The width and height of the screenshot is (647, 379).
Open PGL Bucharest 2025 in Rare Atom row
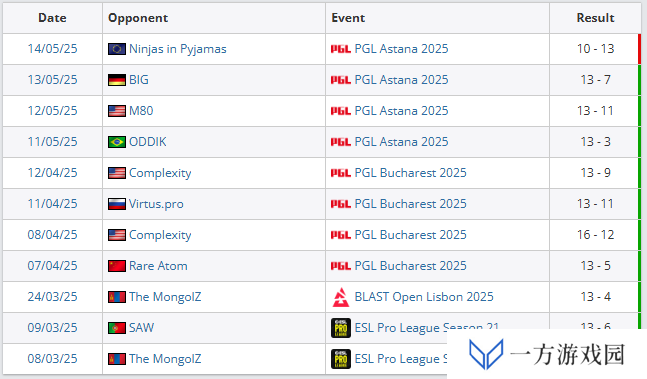pos(411,266)
